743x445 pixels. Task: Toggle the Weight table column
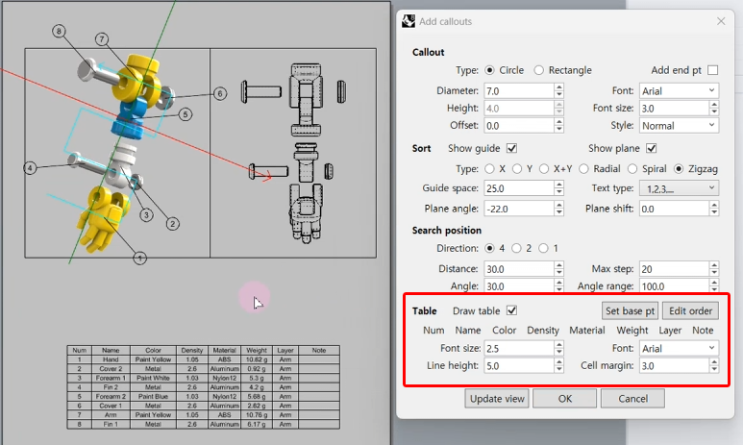[x=632, y=330]
